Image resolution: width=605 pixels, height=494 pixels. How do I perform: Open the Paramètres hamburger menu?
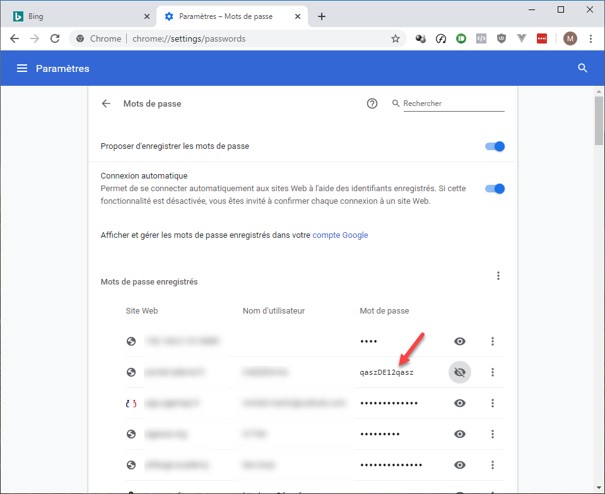click(x=22, y=68)
